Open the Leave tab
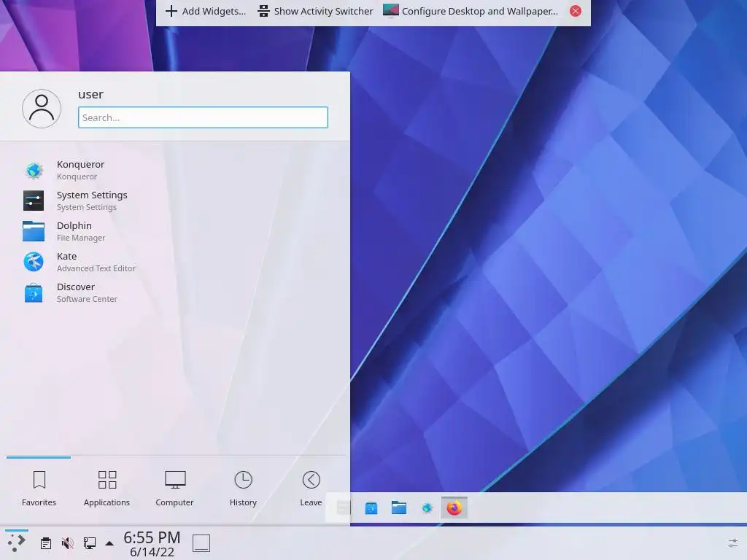 pos(311,489)
